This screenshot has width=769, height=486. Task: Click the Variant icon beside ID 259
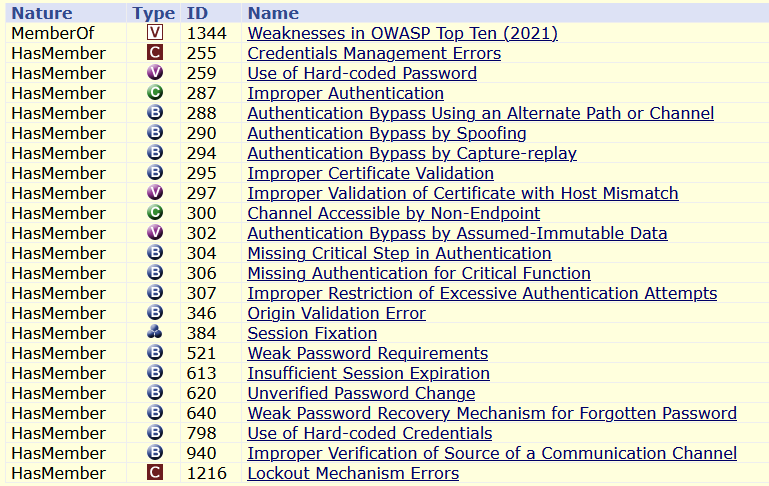(x=154, y=73)
